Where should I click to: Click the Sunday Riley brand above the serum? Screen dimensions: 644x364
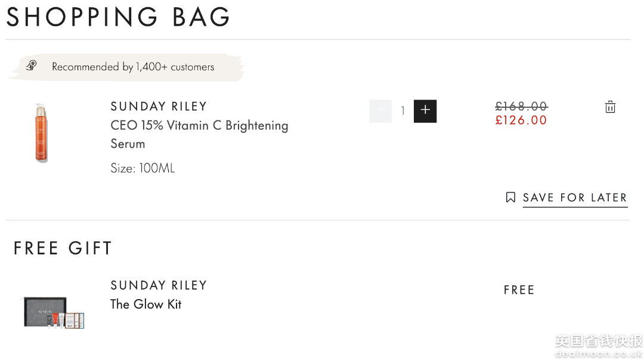[159, 107]
